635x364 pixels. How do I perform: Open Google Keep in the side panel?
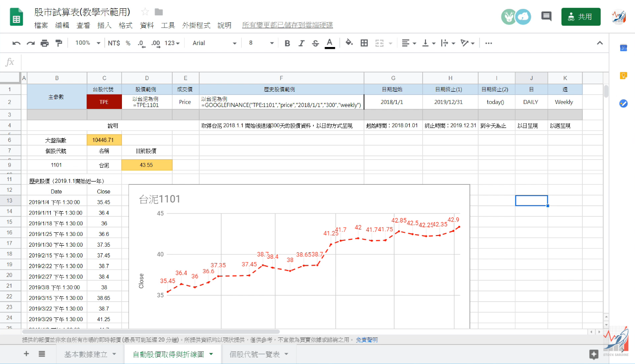[x=624, y=74]
